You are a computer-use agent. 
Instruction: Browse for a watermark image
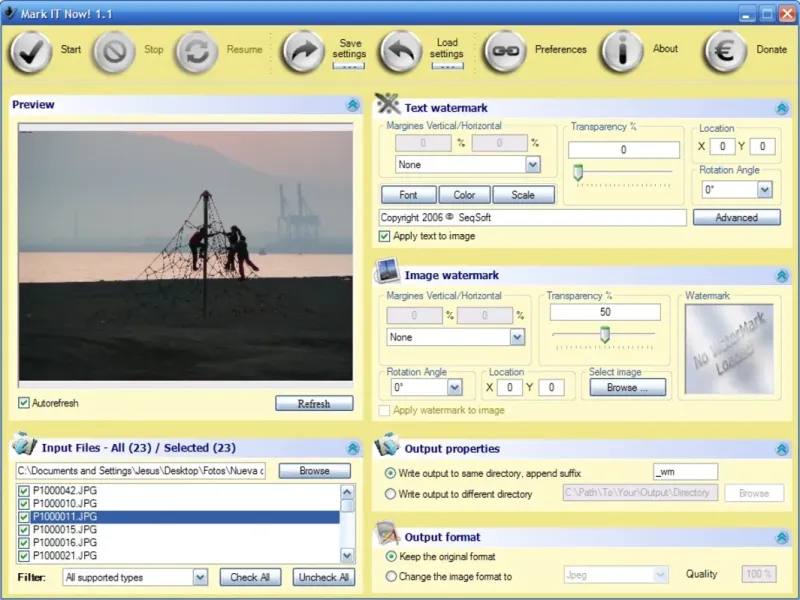[628, 388]
